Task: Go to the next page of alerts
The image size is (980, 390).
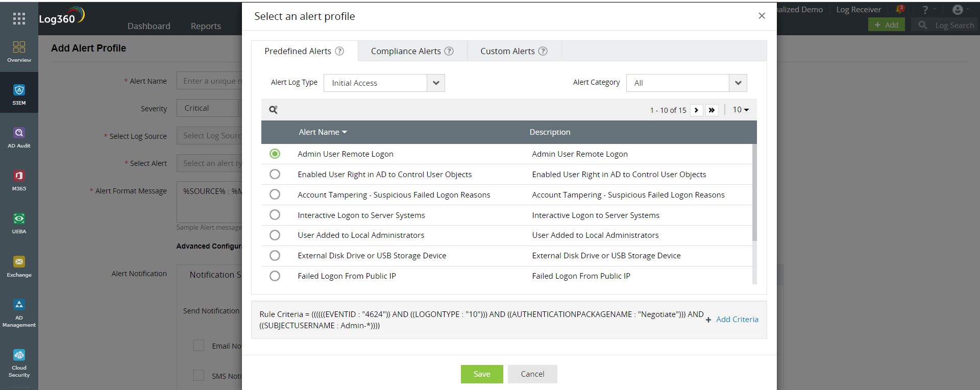Action: [696, 110]
